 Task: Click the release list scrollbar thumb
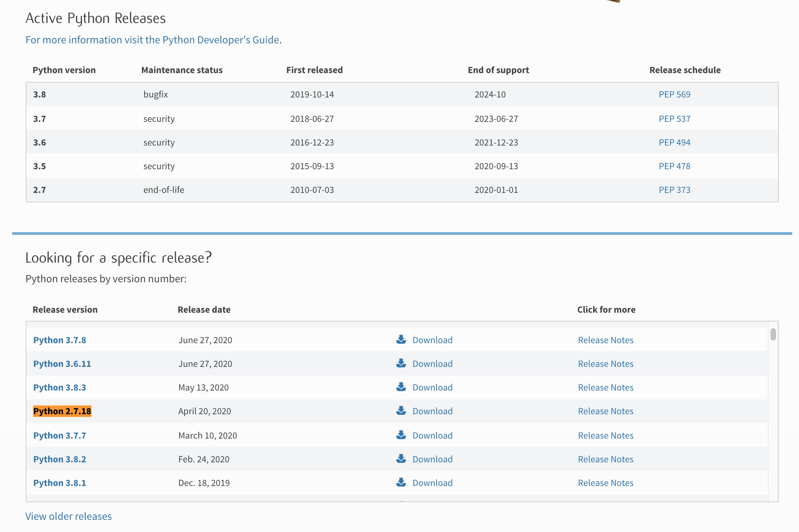(x=773, y=334)
